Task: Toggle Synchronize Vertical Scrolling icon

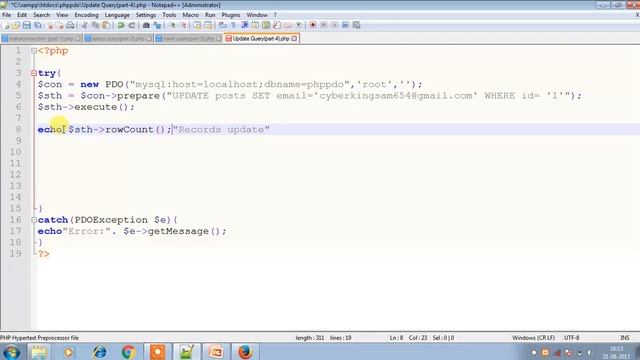Action: [x=197, y=25]
